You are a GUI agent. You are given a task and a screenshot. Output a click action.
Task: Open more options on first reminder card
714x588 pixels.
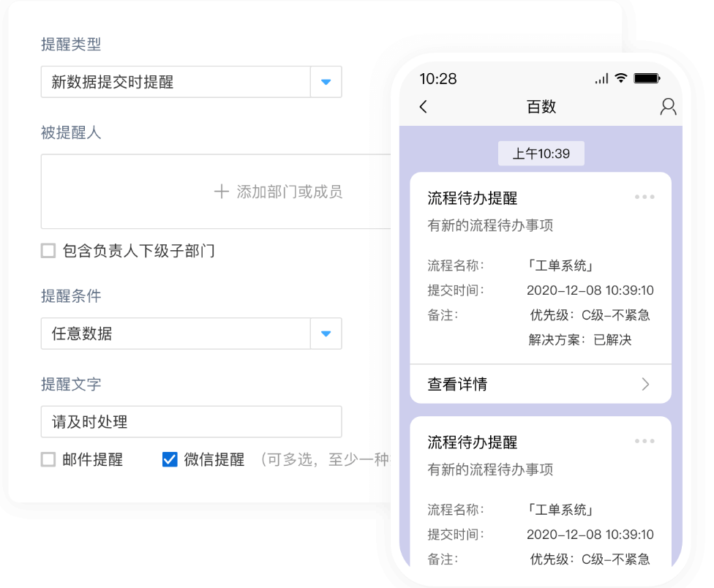coord(645,197)
